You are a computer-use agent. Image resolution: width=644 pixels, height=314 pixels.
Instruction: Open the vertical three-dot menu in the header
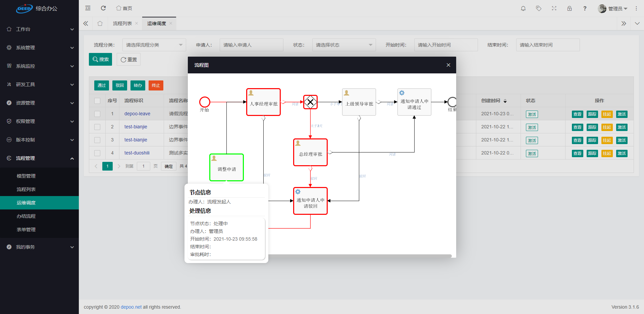(636, 8)
